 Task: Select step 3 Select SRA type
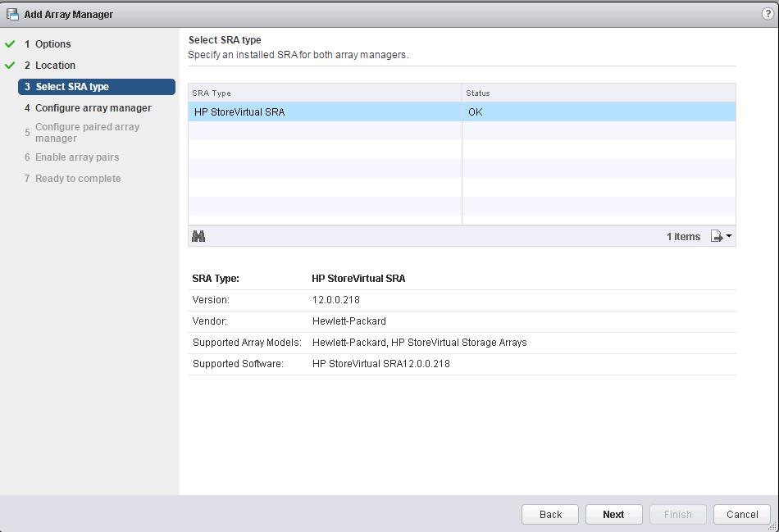point(97,86)
